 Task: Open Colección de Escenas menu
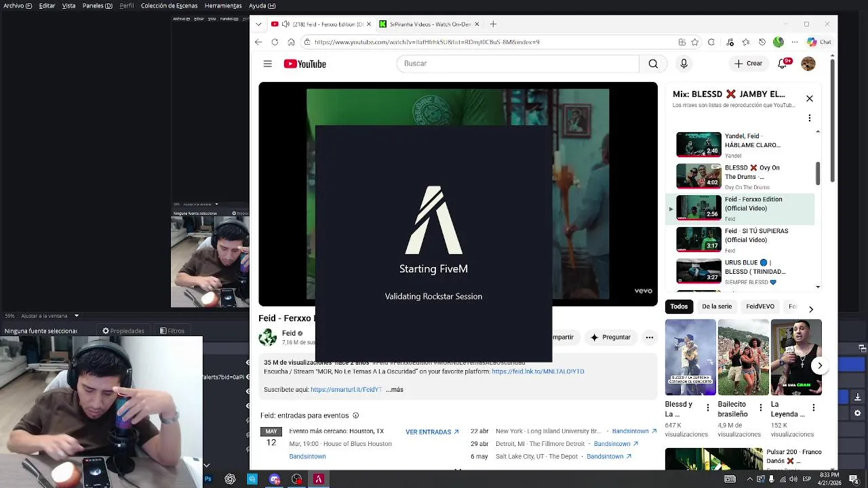pyautogui.click(x=169, y=5)
